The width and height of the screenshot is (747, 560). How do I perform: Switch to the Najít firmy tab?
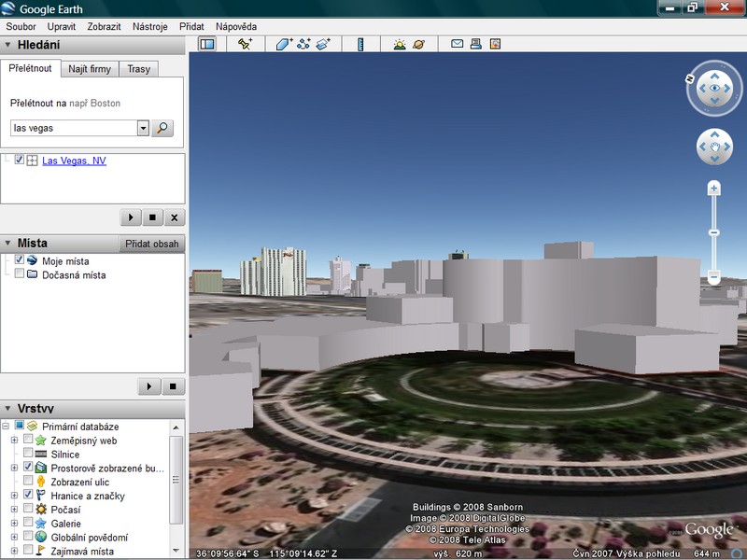(90, 69)
